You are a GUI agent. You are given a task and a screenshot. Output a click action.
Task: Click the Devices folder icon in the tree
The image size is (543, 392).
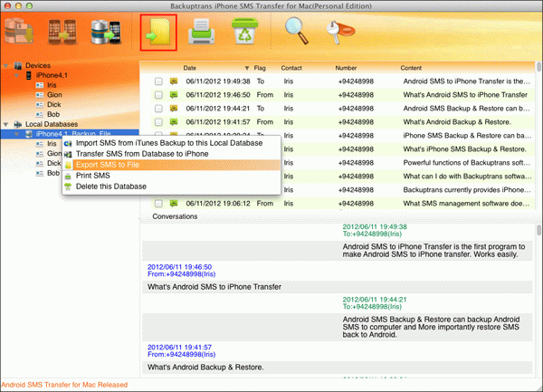18,65
